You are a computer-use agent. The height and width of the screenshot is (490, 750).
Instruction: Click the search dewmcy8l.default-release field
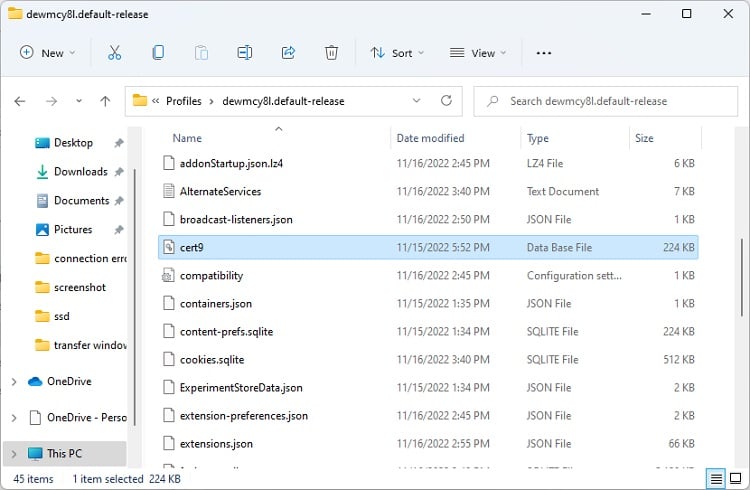606,101
